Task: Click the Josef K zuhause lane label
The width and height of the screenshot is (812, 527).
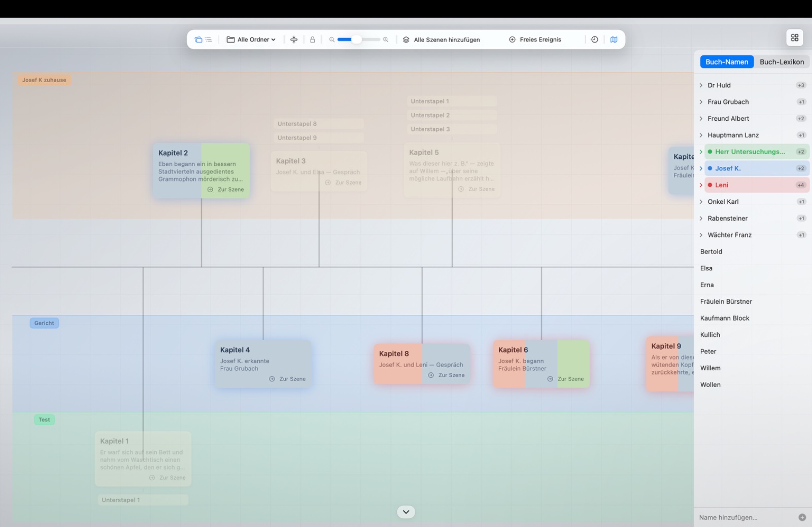Action: click(44, 80)
